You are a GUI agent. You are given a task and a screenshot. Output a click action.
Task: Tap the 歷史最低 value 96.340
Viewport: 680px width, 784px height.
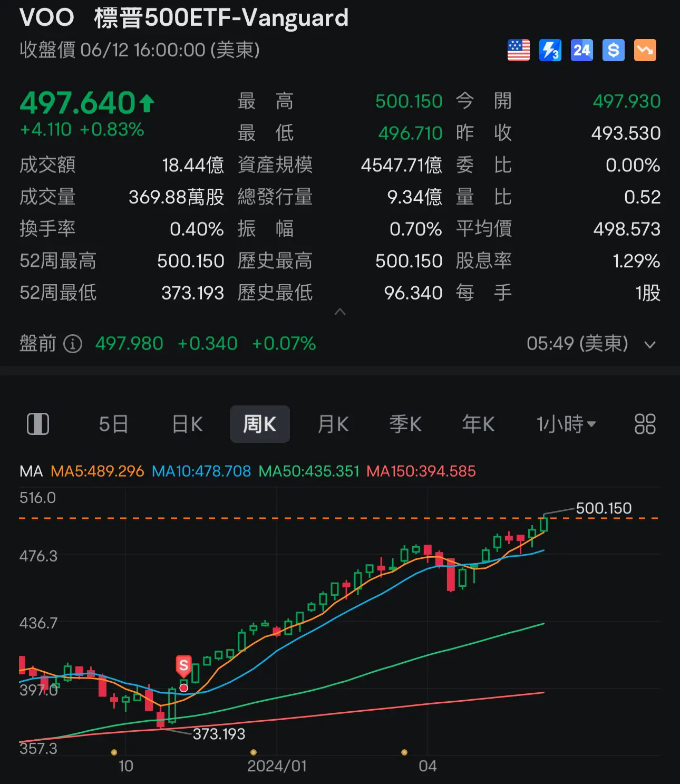coord(413,293)
